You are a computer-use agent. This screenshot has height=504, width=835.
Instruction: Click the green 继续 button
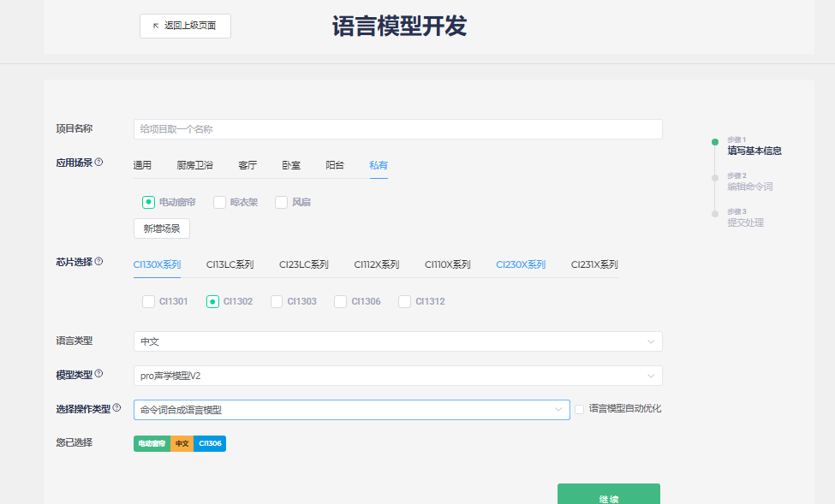[609, 495]
